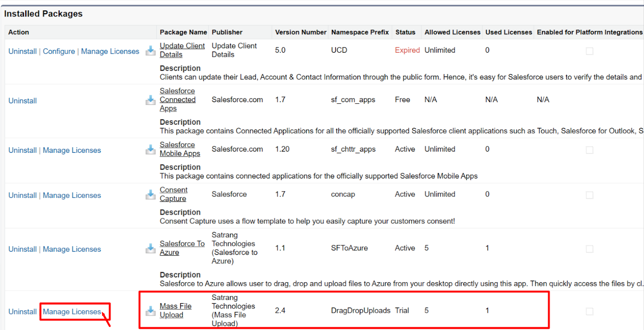Toggle Platform Integrations checkbox for Consent Capture
The height and width of the screenshot is (330, 644).
[x=590, y=195]
